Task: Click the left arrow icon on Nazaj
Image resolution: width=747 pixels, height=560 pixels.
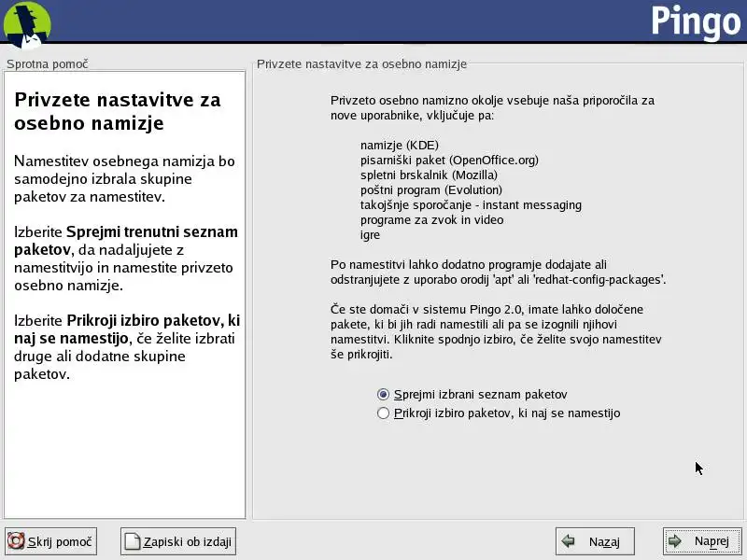Action: 568,541
